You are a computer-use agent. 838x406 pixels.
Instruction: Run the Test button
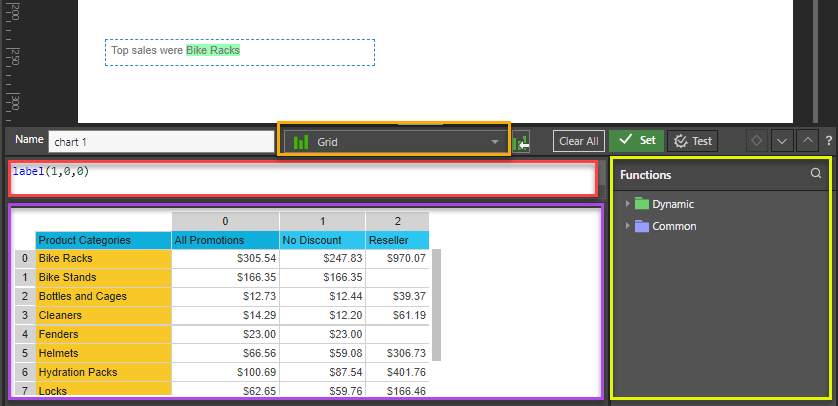click(692, 141)
